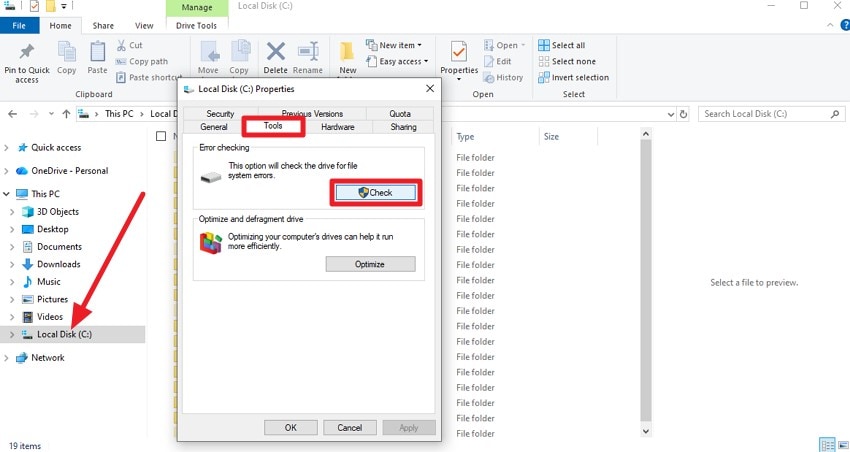Image resolution: width=850 pixels, height=452 pixels.
Task: Click the Rename icon
Action: click(308, 52)
